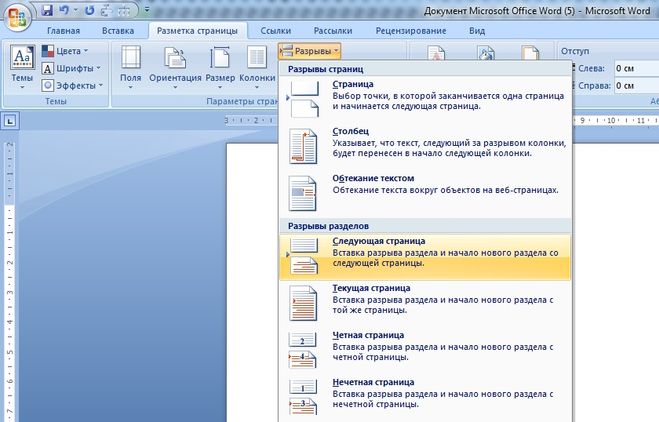Open the Размер paper size button
Image resolution: width=659 pixels, height=422 pixels.
(x=220, y=67)
